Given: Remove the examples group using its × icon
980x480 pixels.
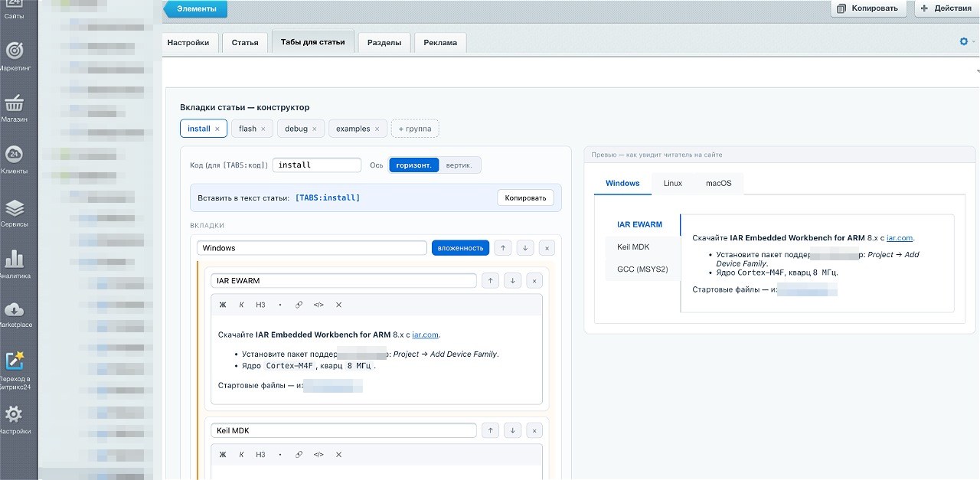Looking at the screenshot, I should [377, 129].
